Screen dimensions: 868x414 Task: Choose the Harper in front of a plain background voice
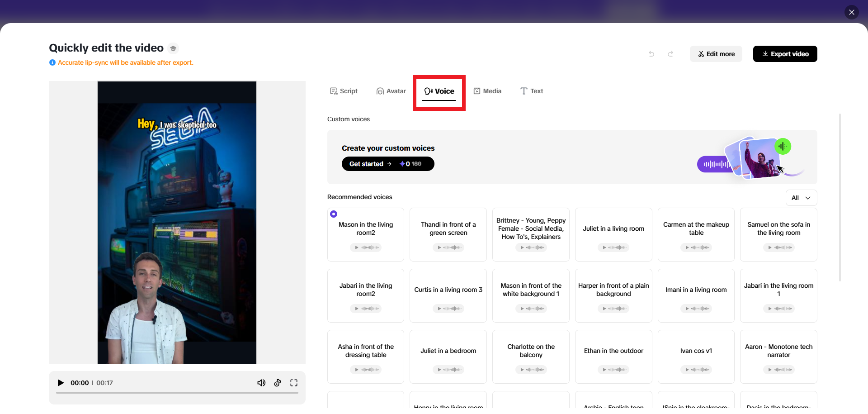[613, 295]
